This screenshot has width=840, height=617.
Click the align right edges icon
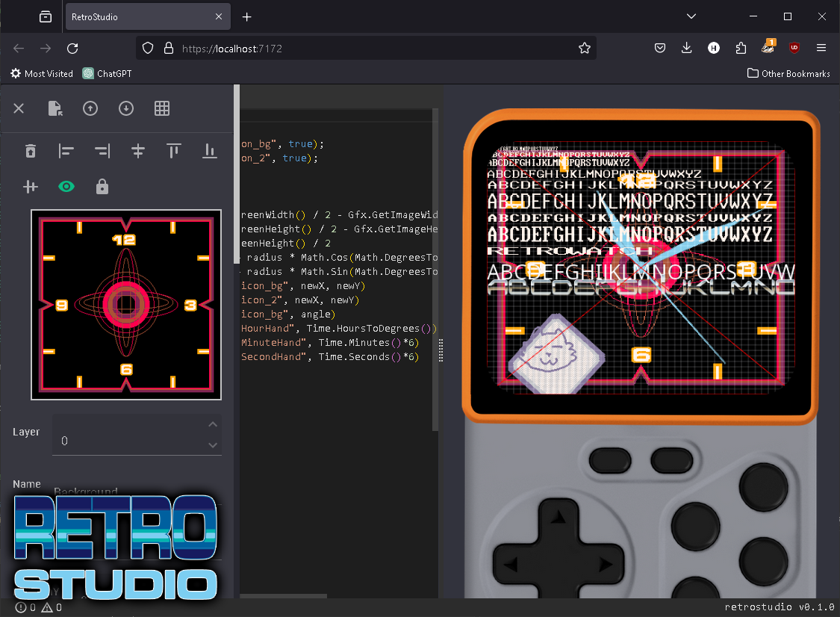pyautogui.click(x=102, y=151)
